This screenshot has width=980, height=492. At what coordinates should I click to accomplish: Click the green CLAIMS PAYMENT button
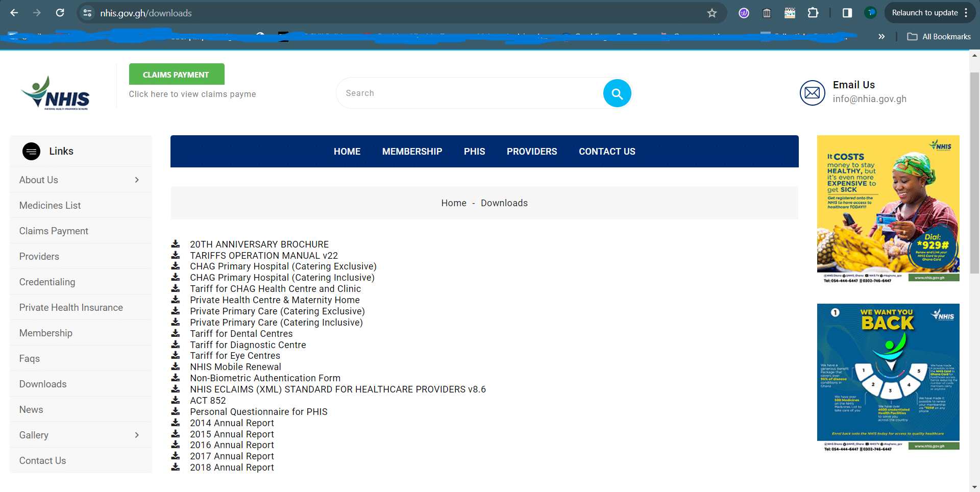(177, 74)
